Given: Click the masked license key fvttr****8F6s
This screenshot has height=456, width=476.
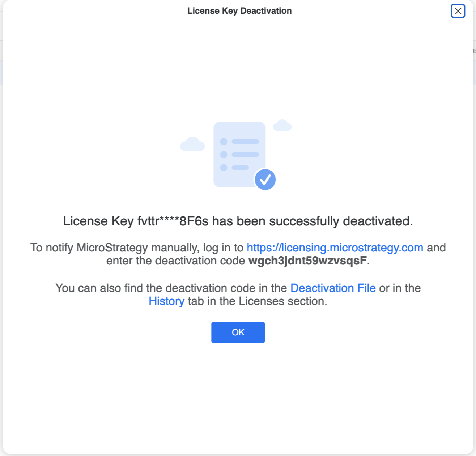Looking at the screenshot, I should 173,221.
